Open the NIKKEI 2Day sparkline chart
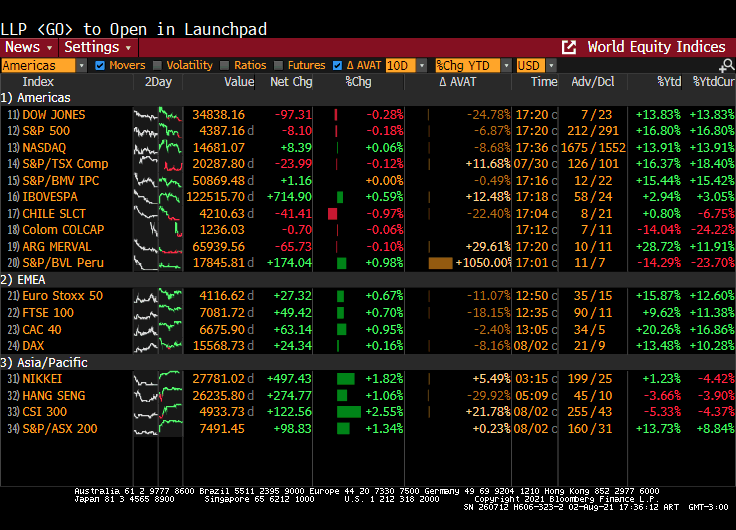This screenshot has width=736, height=530. (x=158, y=379)
